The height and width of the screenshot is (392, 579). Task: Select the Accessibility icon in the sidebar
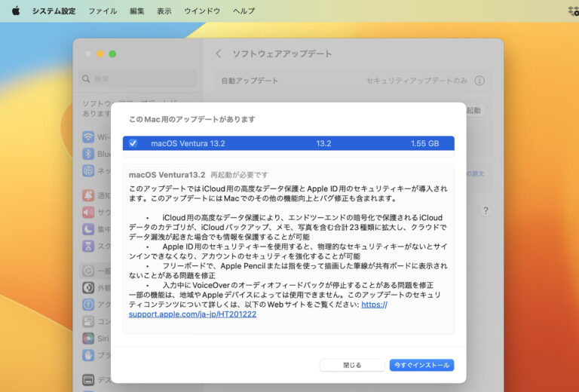(x=88, y=305)
